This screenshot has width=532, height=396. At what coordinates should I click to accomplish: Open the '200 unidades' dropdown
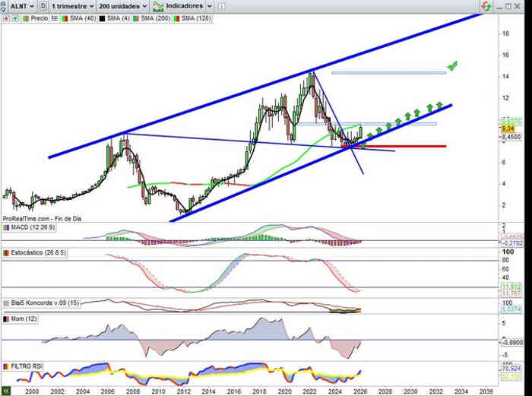click(x=122, y=5)
